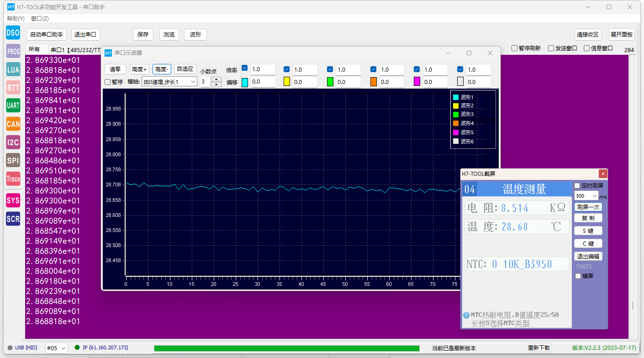644x358 pixels.
Task: Switch to the 所有 tab
Action: (34, 49)
